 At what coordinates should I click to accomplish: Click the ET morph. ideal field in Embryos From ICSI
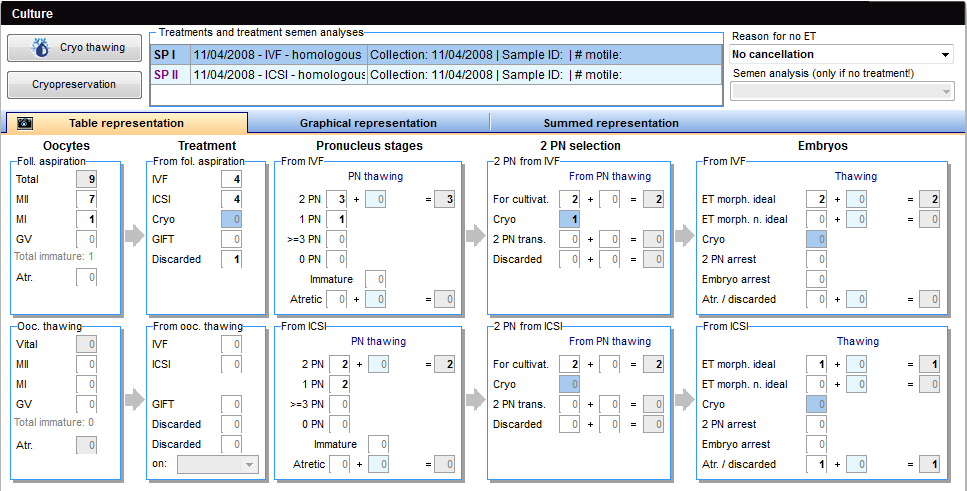pyautogui.click(x=817, y=365)
